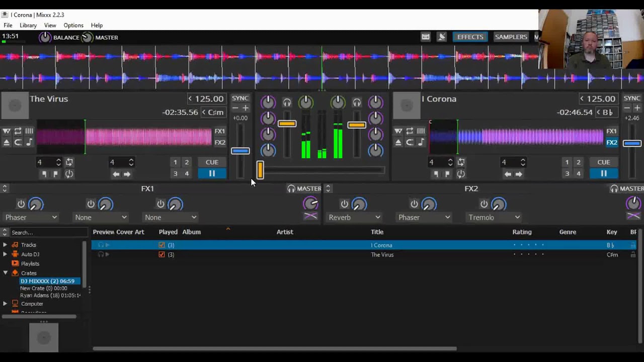Eject the track from The Virus deck
644x362 pixels.
coord(6,142)
